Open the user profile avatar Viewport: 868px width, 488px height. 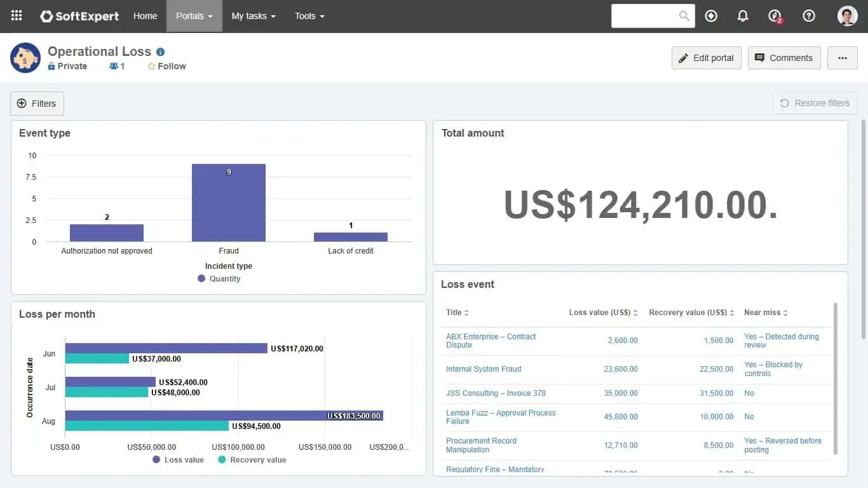[x=848, y=16]
